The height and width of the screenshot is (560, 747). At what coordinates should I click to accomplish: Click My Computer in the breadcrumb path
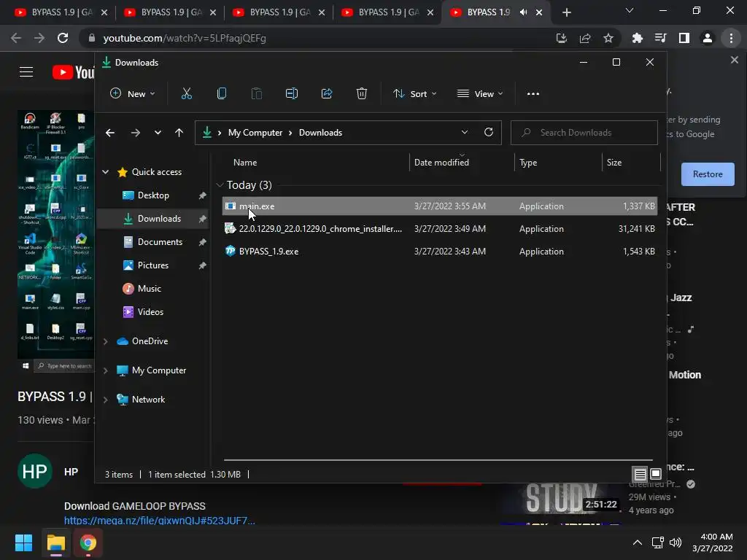point(255,133)
